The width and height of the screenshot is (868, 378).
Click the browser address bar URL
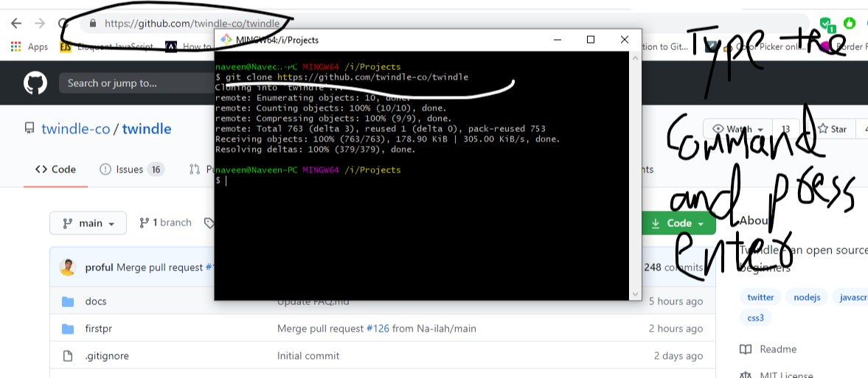[192, 24]
